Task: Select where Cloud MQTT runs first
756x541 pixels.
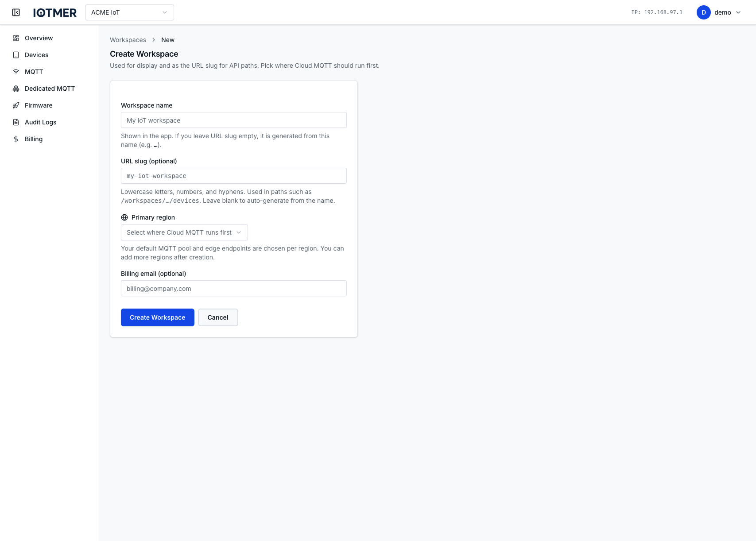Action: [x=184, y=232]
